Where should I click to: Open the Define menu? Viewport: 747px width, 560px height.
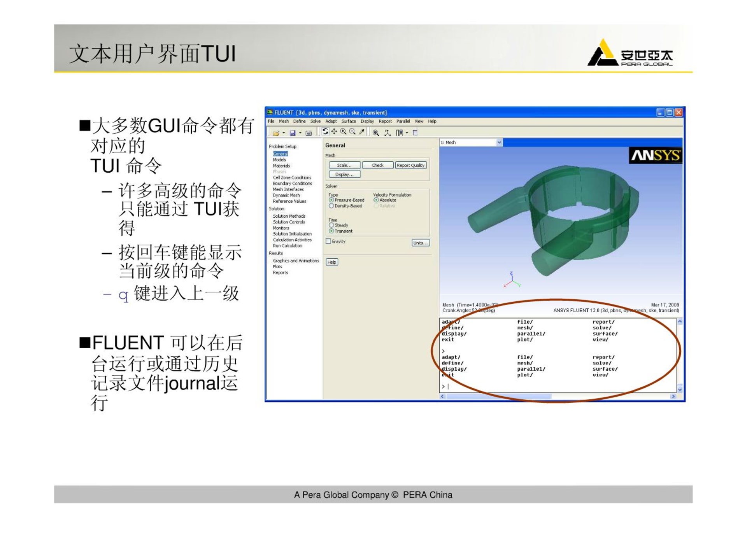coord(299,121)
